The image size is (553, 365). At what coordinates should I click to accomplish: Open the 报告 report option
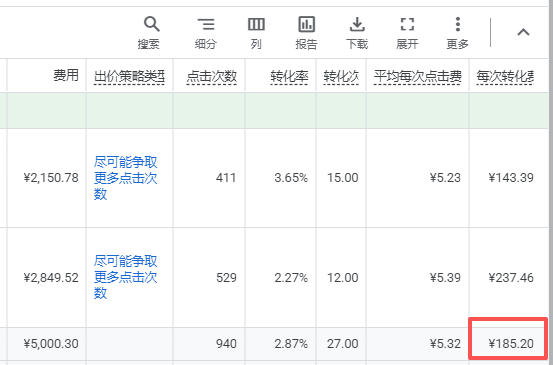306,33
